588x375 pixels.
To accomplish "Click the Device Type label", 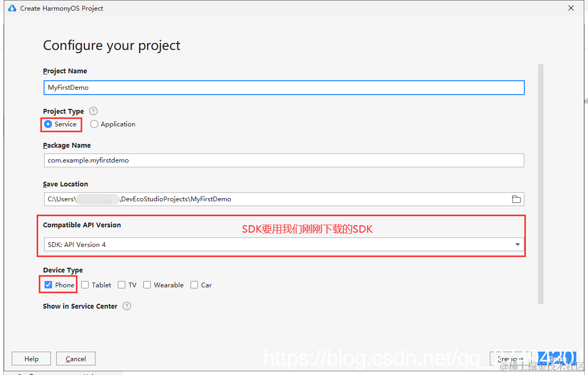I will [x=63, y=270].
